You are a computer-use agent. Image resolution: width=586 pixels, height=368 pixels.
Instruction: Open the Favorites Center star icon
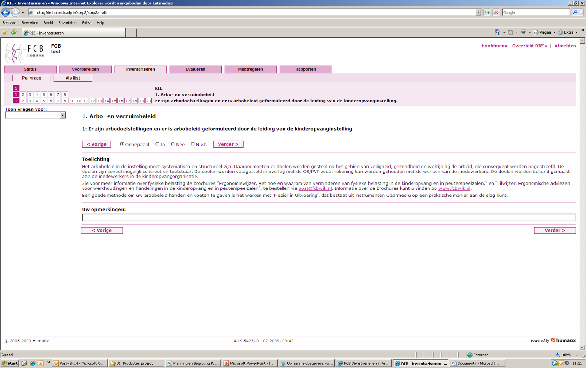pyautogui.click(x=5, y=33)
